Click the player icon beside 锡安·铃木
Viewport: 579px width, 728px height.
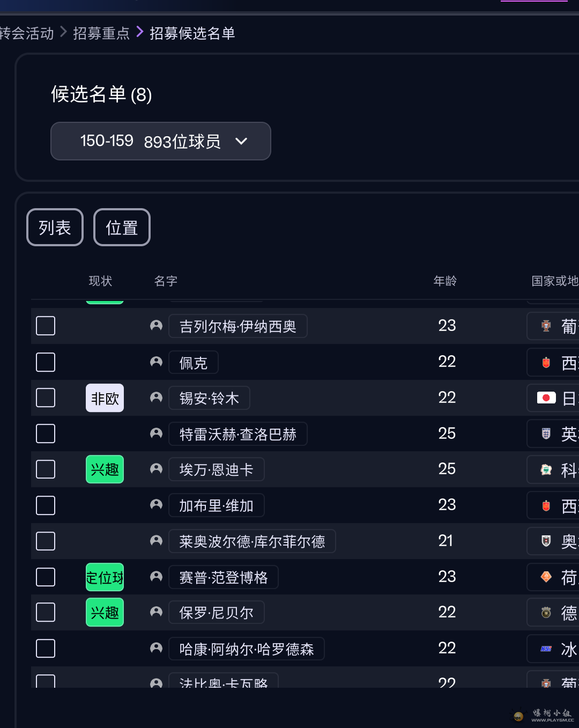(x=156, y=398)
